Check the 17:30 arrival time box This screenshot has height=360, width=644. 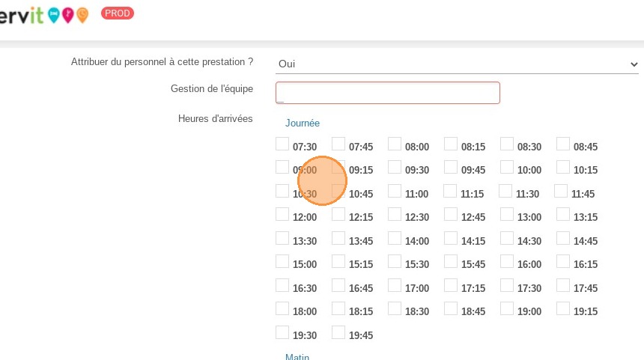[507, 285]
